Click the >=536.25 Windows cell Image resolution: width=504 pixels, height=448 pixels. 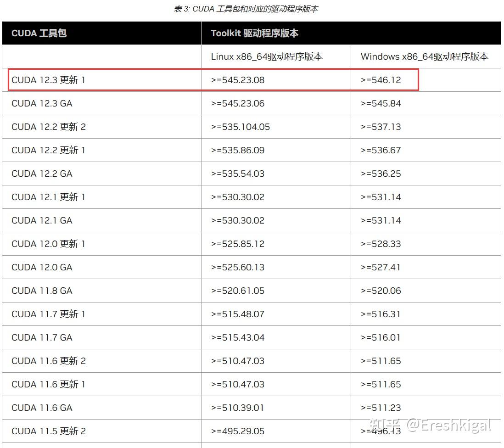(x=381, y=174)
